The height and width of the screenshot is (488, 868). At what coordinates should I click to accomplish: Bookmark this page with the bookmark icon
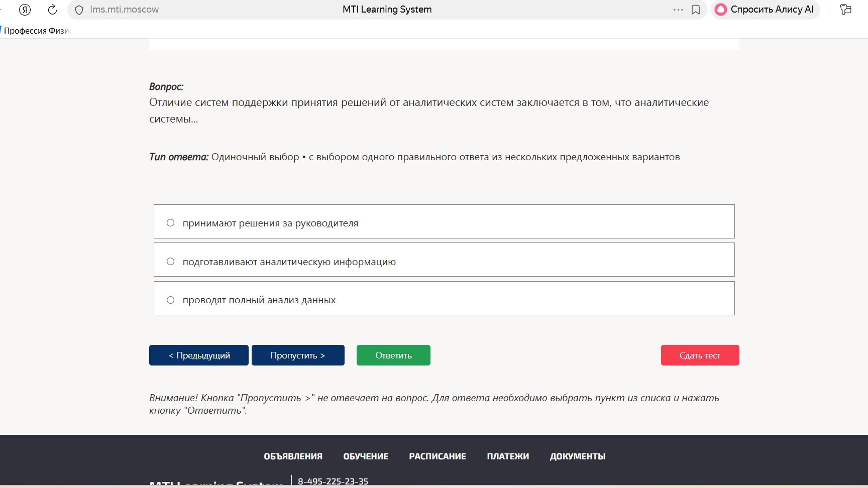pos(696,10)
